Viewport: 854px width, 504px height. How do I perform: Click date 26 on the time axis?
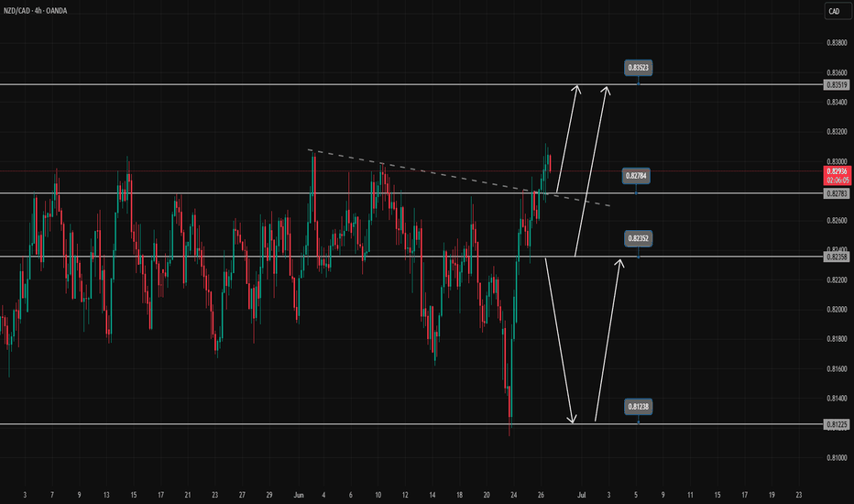pos(541,495)
